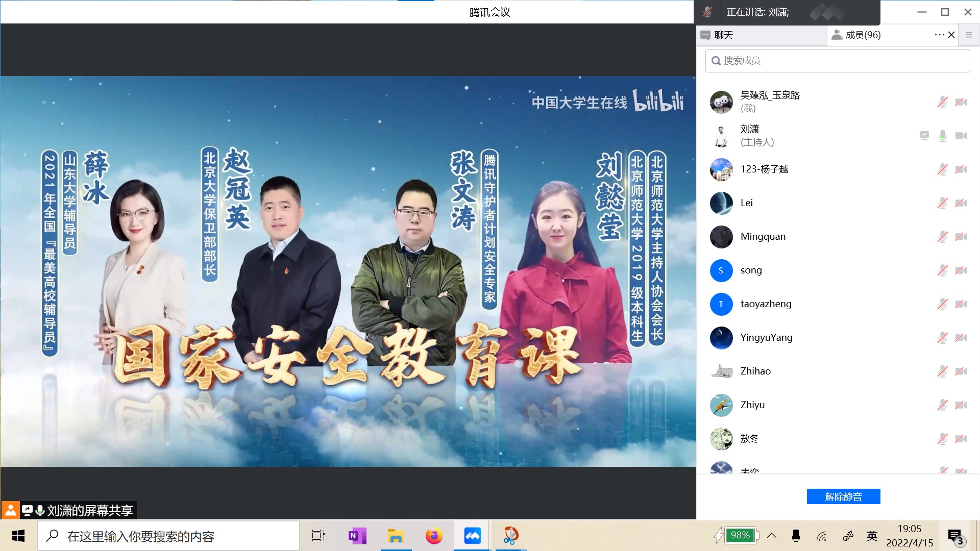
Task: Toggle camera icon for 吴臻泓_玉泉路
Action: (x=961, y=102)
